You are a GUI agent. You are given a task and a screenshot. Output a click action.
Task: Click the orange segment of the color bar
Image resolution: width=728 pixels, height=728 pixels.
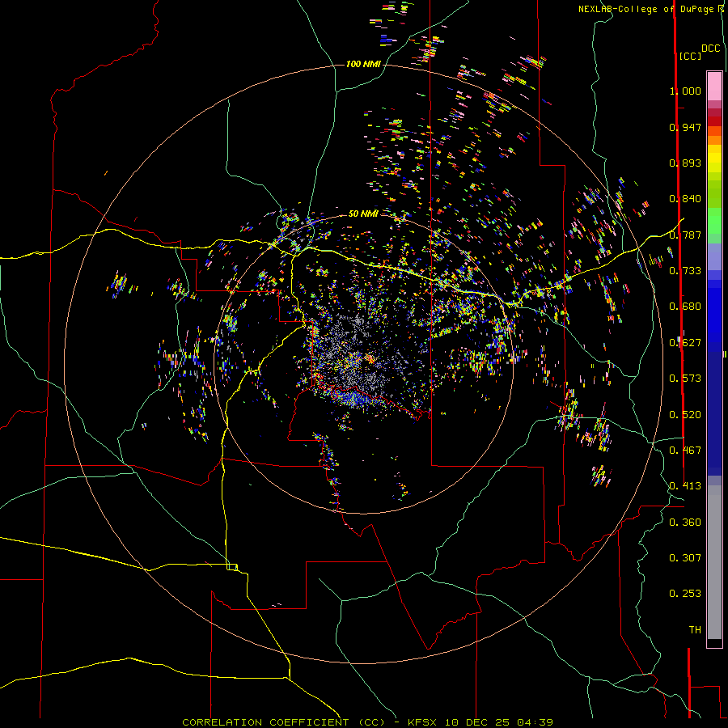pyautogui.click(x=714, y=140)
